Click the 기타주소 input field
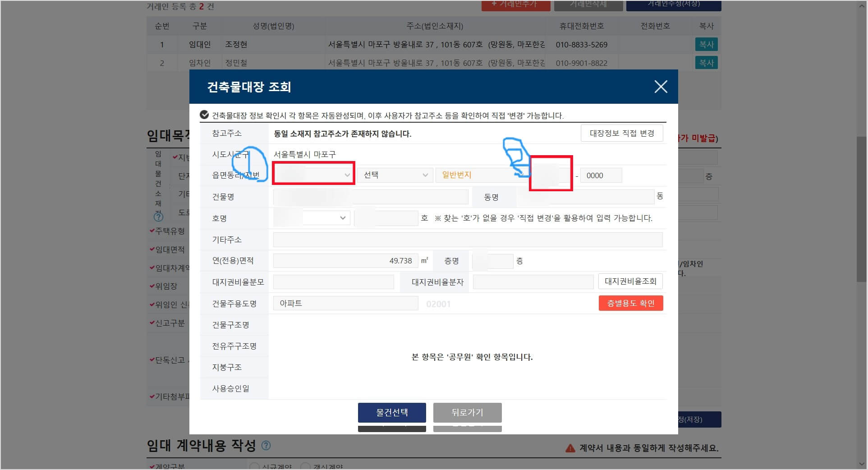Viewport: 868px width, 470px height. (468, 240)
